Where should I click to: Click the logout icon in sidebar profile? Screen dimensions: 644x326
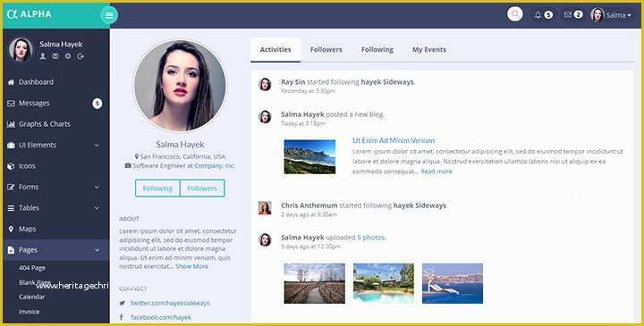click(80, 56)
